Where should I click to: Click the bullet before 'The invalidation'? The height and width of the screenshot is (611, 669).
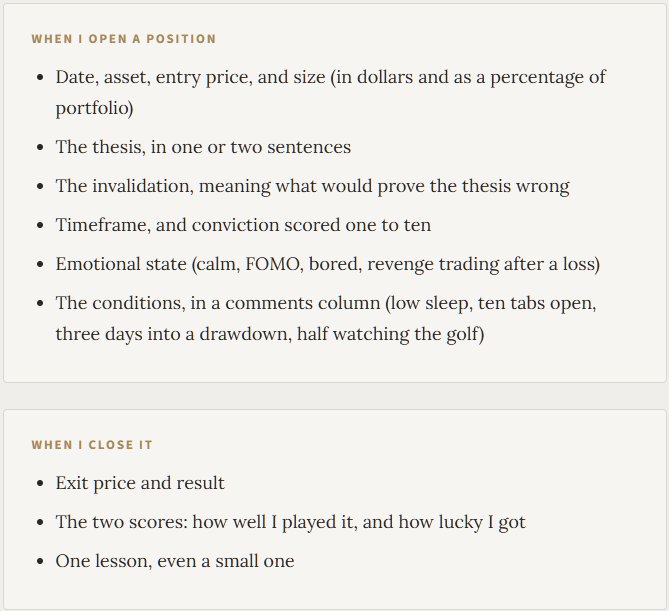41,186
